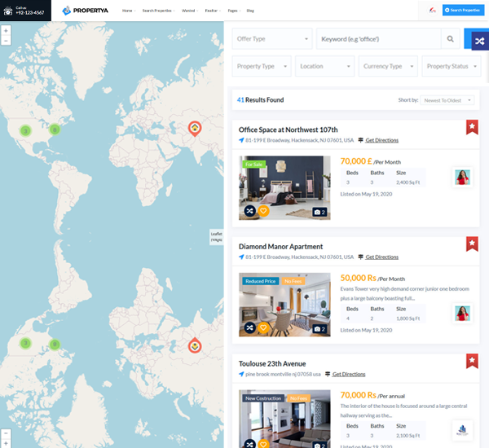
Task: Click the red house pin on bottom mirrored map
Action: [195, 345]
